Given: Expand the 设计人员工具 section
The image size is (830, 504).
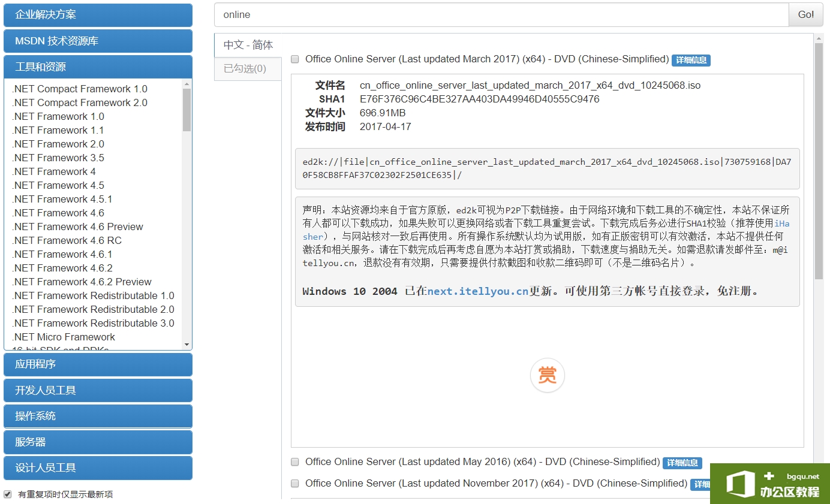Looking at the screenshot, I should tap(98, 467).
